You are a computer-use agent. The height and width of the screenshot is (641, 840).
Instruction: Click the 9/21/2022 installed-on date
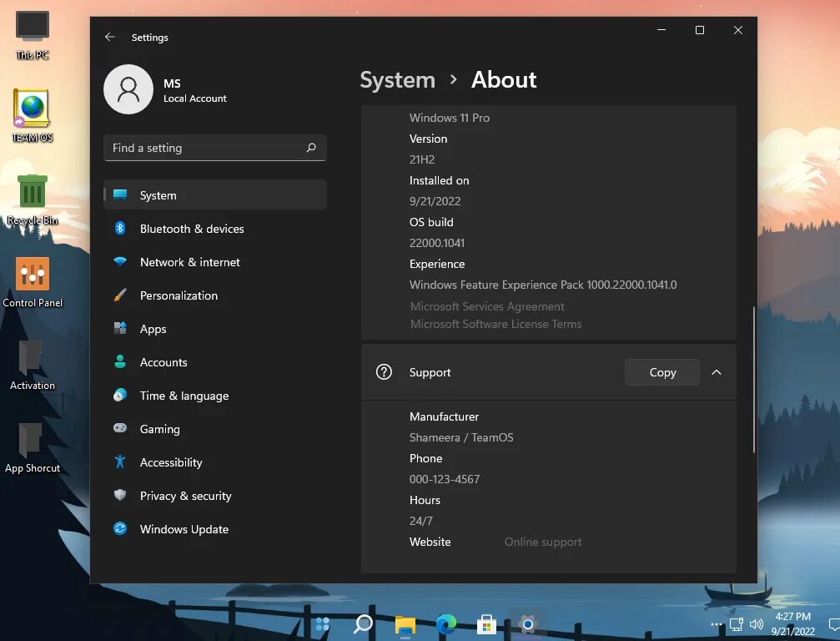(435, 201)
